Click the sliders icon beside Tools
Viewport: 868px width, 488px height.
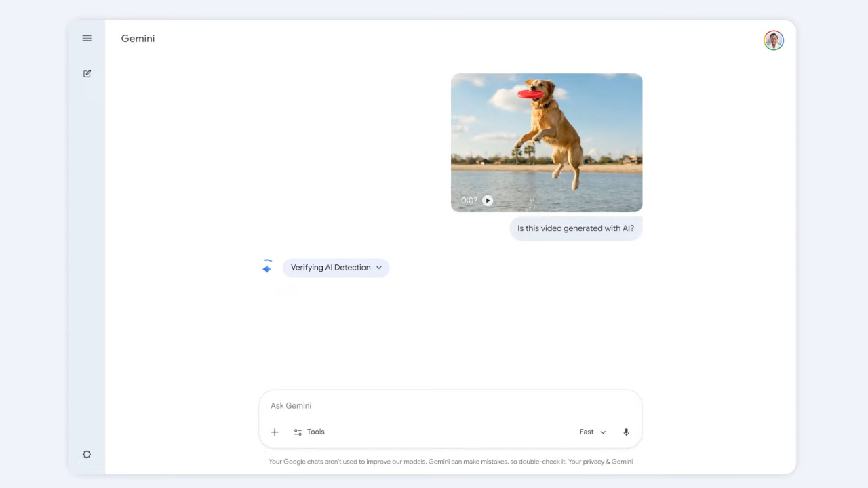click(298, 432)
